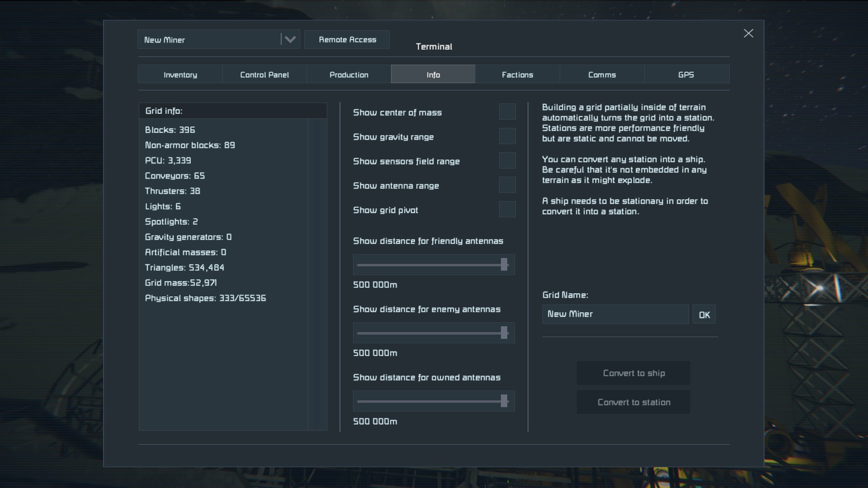
Task: Confirm grid name with OK button
Action: click(x=704, y=314)
